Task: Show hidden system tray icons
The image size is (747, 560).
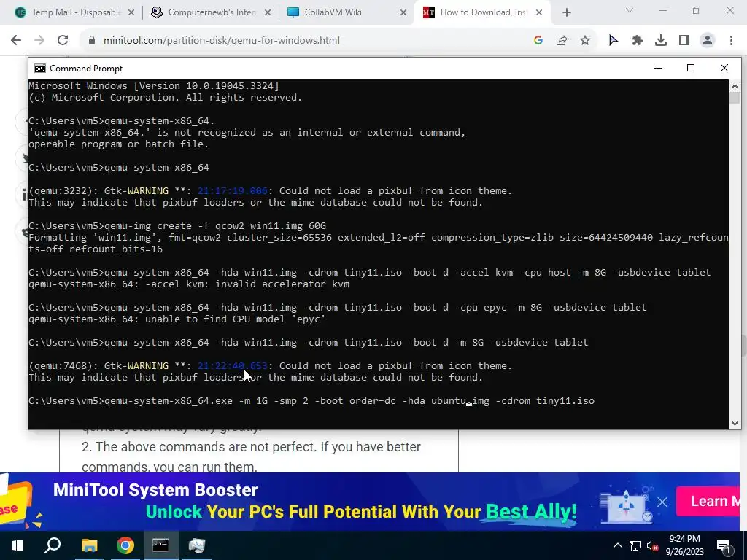Action: [x=617, y=545]
